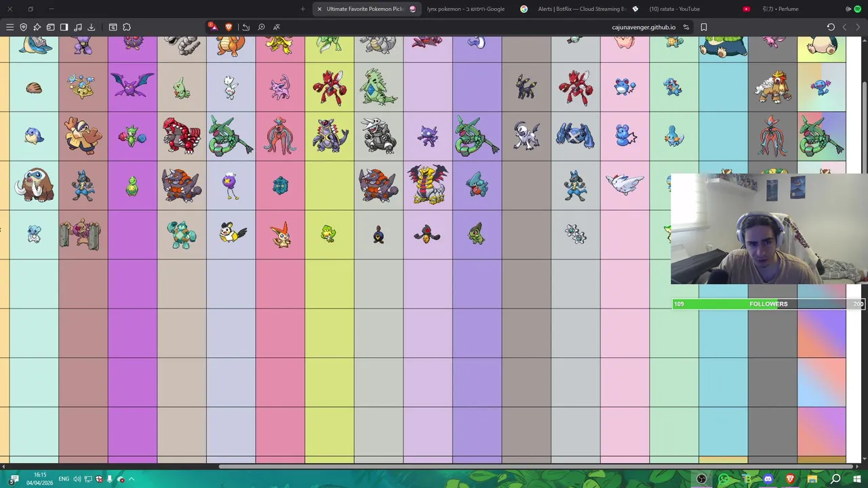Select the Sableye sprite

(x=427, y=136)
